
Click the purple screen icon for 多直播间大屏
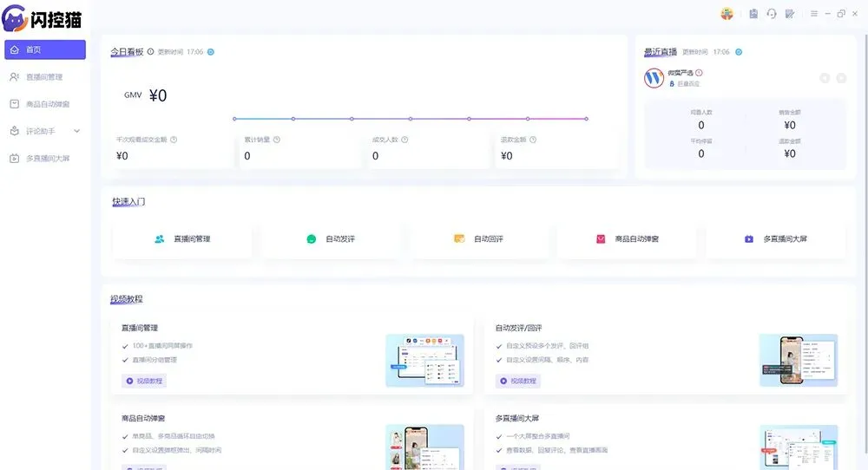(x=749, y=238)
